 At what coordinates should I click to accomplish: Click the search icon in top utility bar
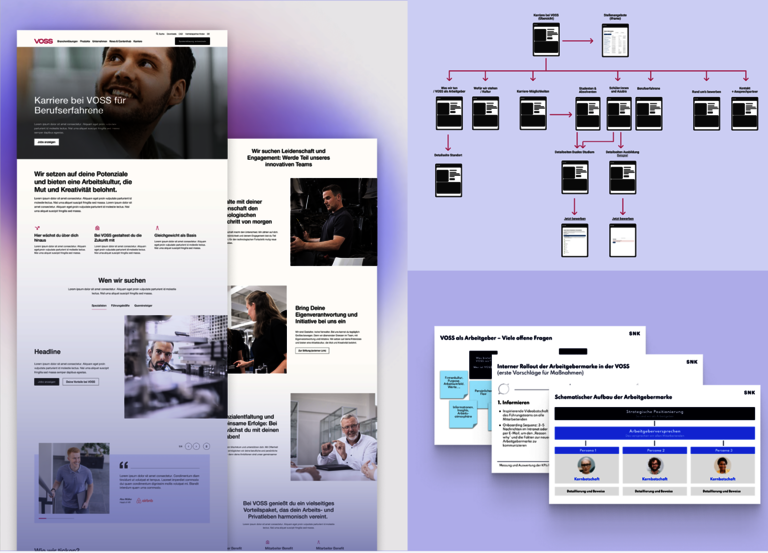click(157, 34)
